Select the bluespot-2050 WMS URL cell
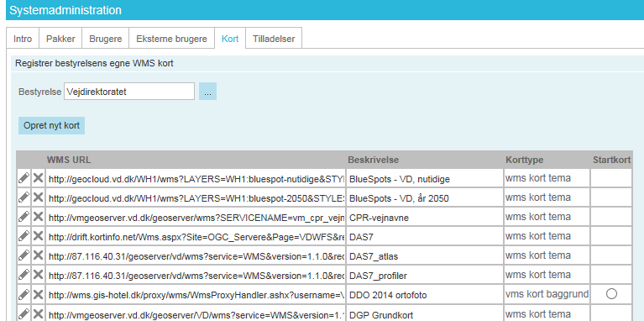Screen dimensions: 644x321 click(196, 197)
